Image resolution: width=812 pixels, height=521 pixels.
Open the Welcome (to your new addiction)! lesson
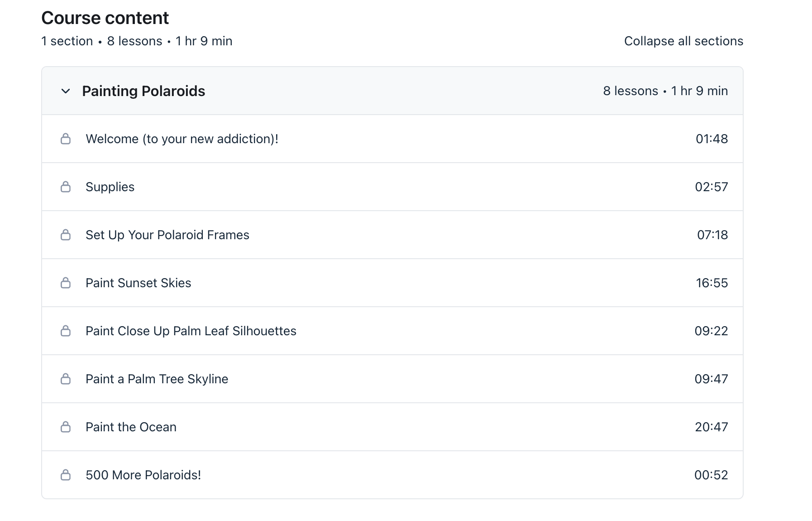click(x=182, y=139)
